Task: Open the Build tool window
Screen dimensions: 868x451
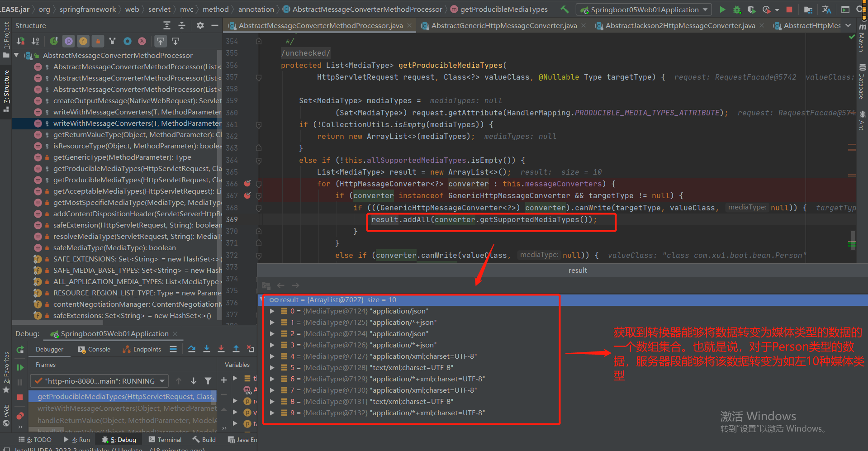Action: coord(204,440)
